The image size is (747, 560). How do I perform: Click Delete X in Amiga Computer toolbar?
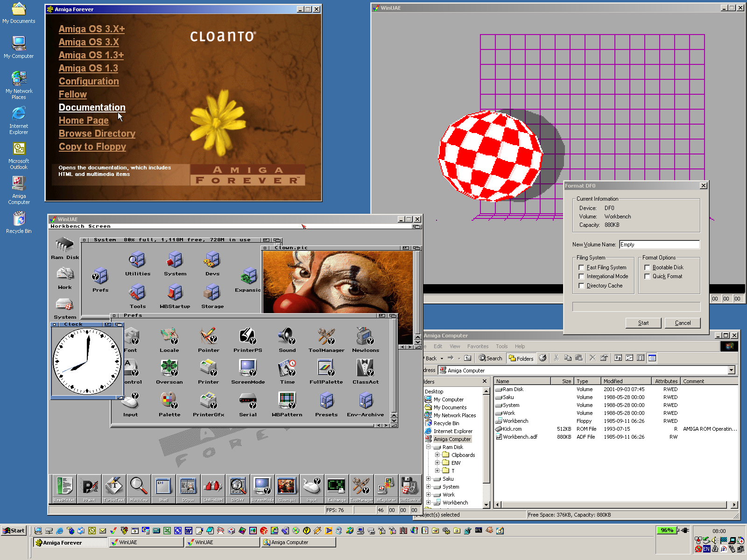click(592, 358)
